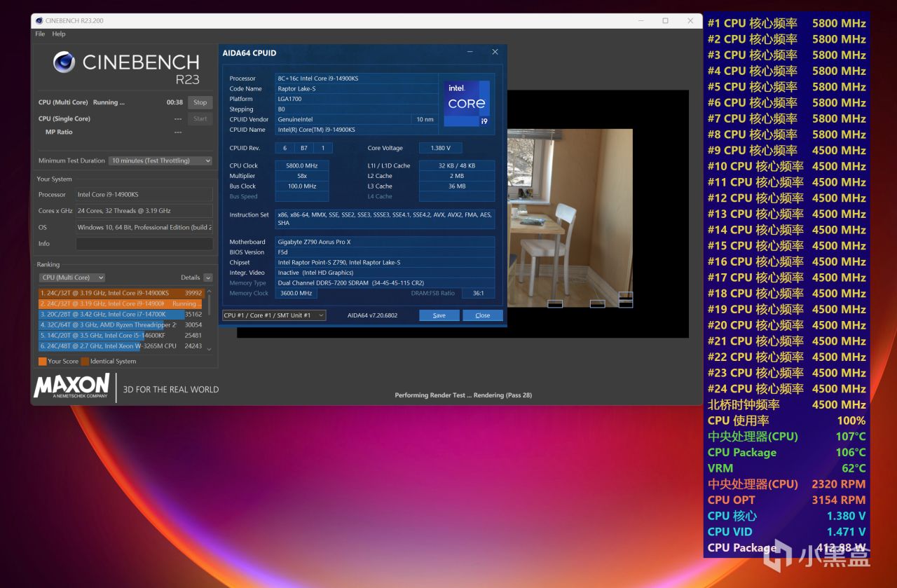Click the Memory Clock value 3600.0 MHz

coord(296,294)
